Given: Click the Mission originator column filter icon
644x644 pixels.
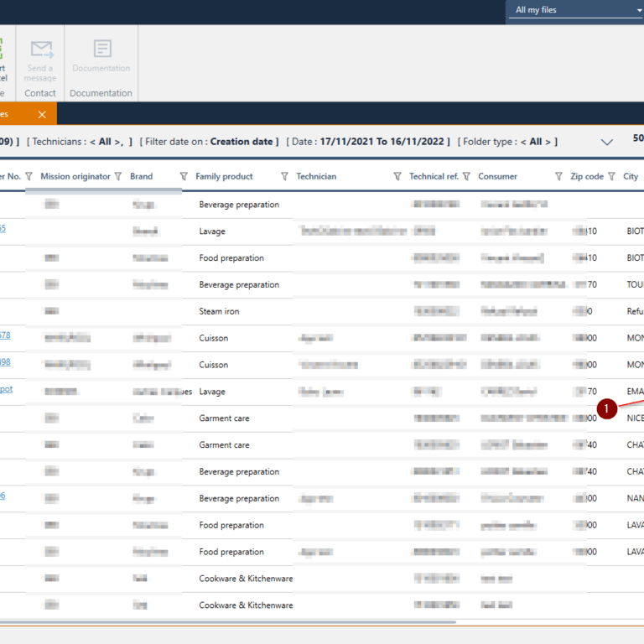Looking at the screenshot, I should coord(118,176).
